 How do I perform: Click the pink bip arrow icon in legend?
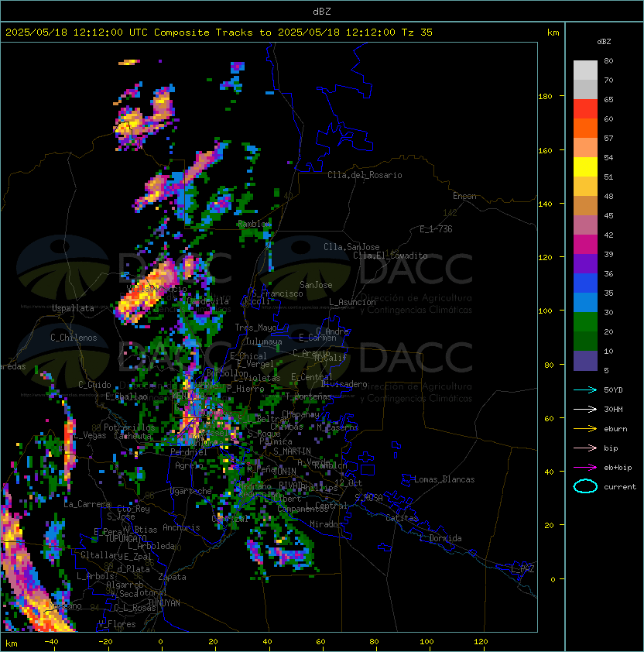pyautogui.click(x=585, y=448)
